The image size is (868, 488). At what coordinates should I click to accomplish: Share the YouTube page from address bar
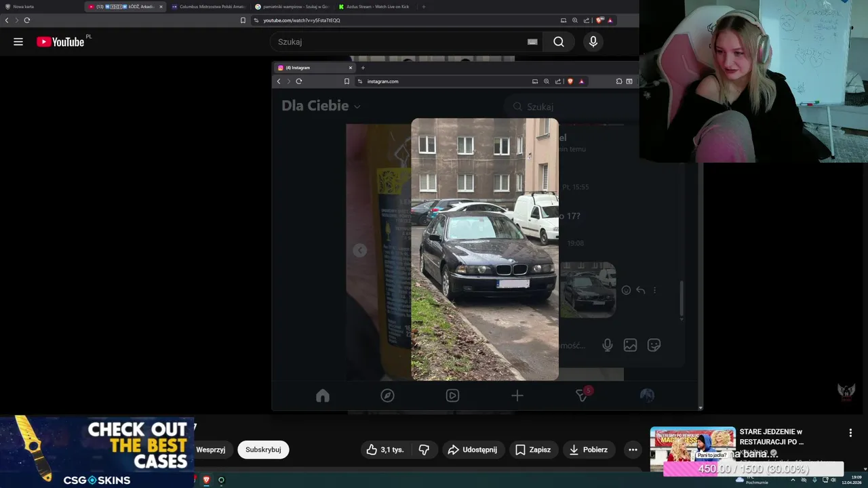(x=587, y=20)
